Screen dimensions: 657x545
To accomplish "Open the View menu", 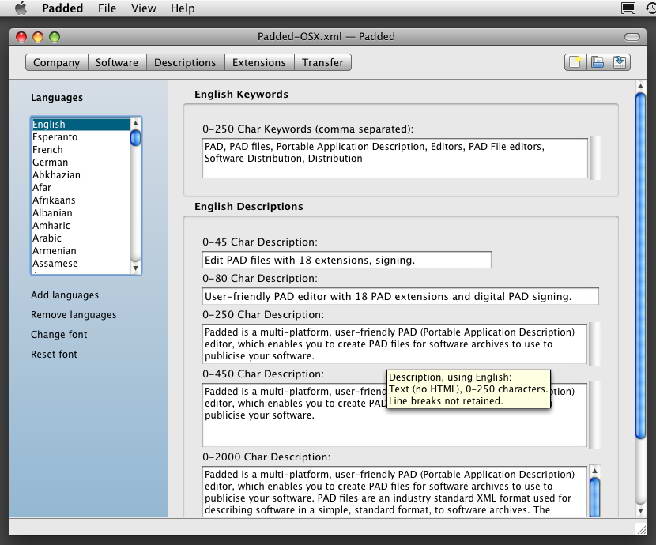I will pos(143,8).
